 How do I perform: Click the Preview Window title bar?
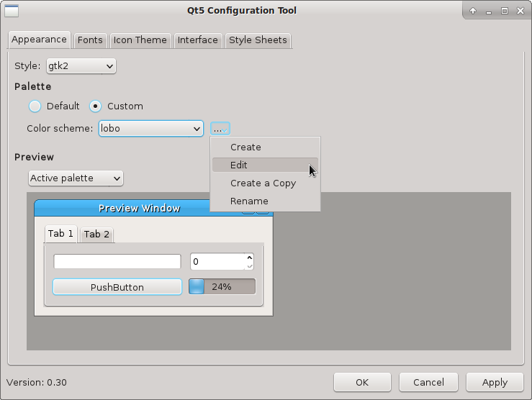(x=139, y=208)
